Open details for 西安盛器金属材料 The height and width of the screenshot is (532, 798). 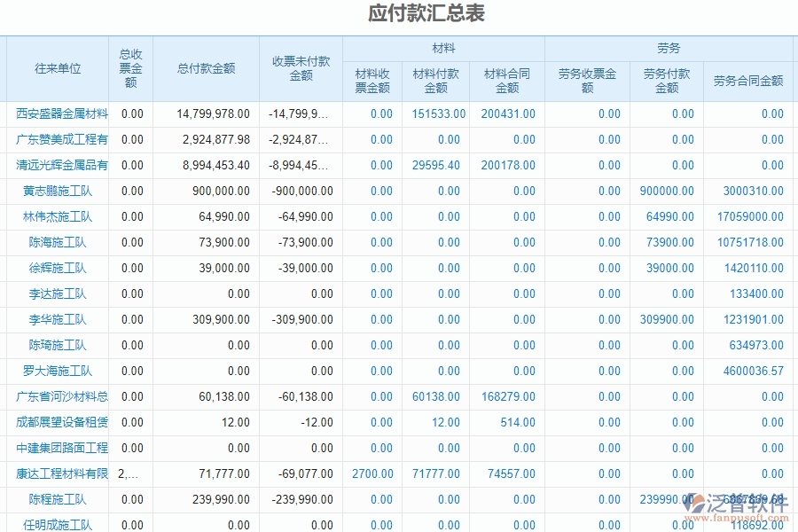click(x=56, y=113)
